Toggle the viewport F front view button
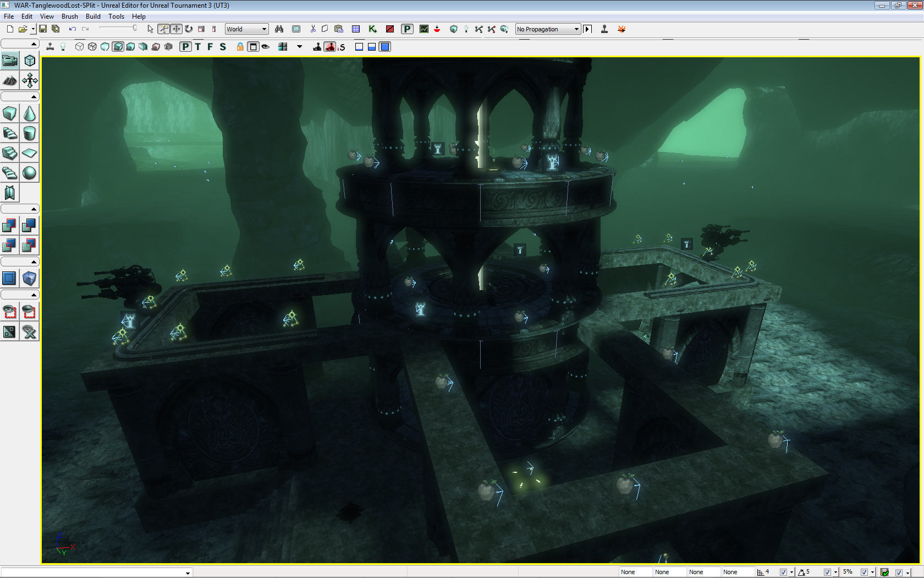This screenshot has height=578, width=924. [210, 47]
